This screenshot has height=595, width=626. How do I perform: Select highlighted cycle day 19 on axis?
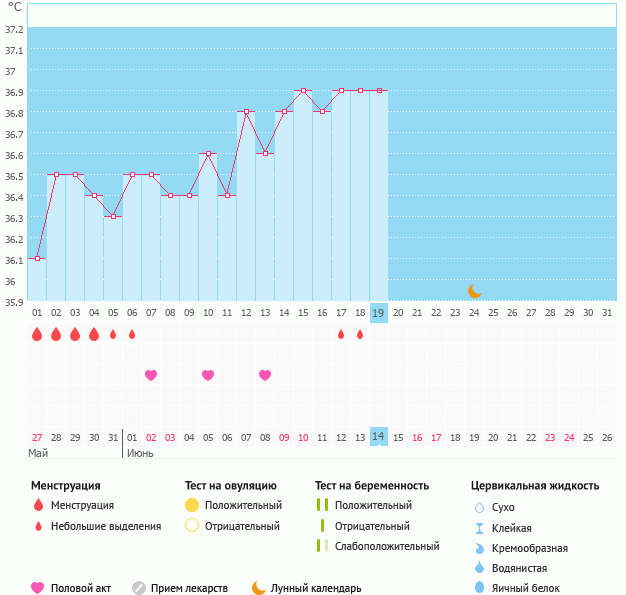pos(378,312)
